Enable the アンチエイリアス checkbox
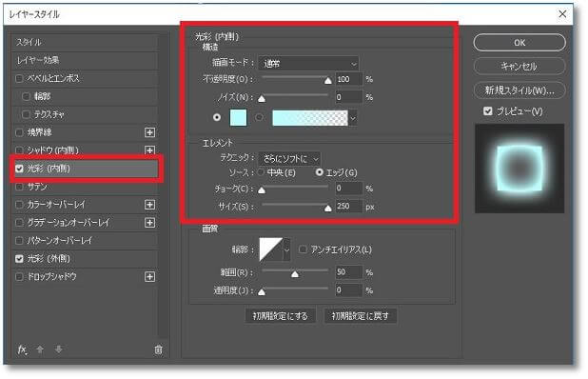This screenshot has width=588, height=379. coord(303,249)
